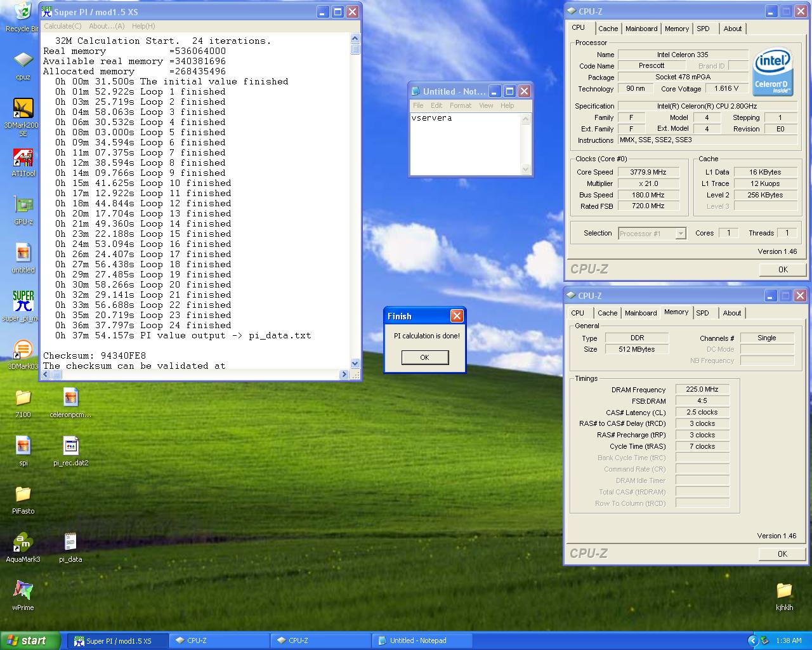Image resolution: width=812 pixels, height=650 pixels.
Task: Open the 7100 folder icon
Action: (x=23, y=398)
